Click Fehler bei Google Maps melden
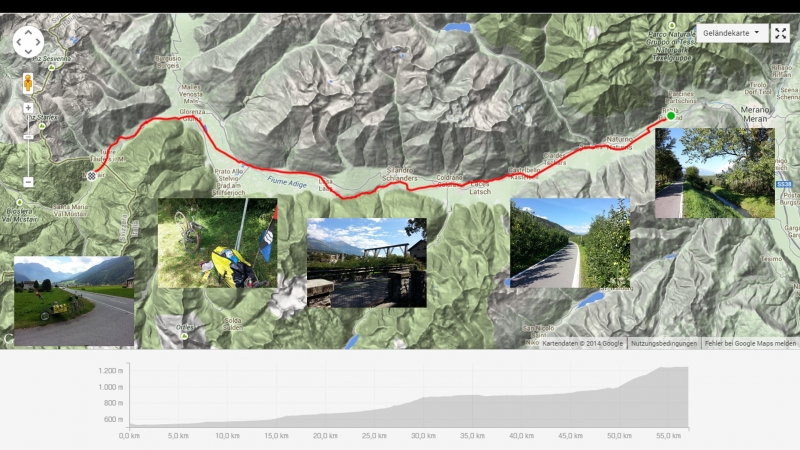Screen dimensions: 800x450 [x=751, y=343]
